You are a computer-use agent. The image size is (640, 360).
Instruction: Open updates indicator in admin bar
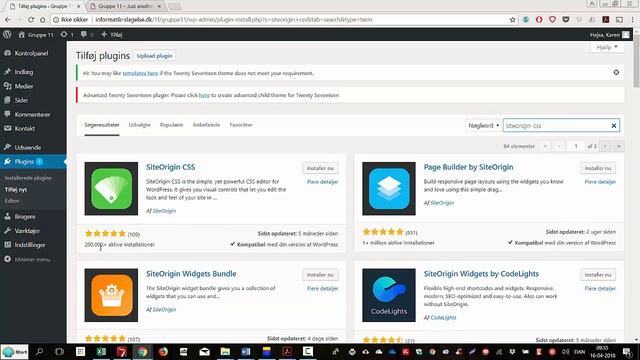pyautogui.click(x=67, y=35)
